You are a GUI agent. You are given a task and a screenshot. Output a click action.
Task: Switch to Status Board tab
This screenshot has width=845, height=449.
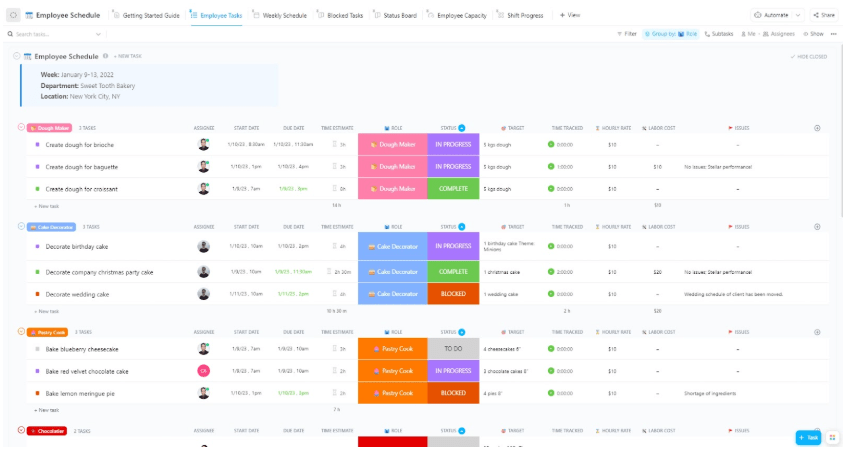coord(396,16)
